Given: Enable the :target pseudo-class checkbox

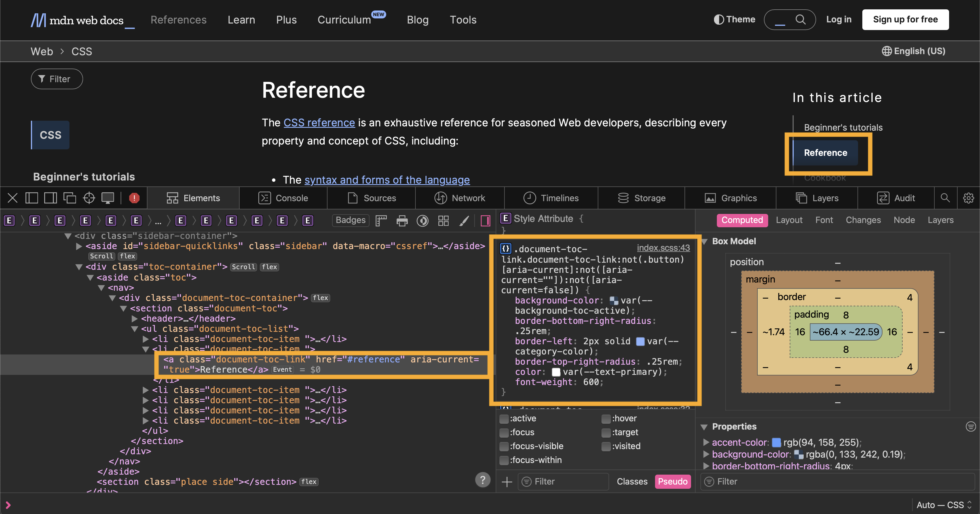Looking at the screenshot, I should click(606, 433).
